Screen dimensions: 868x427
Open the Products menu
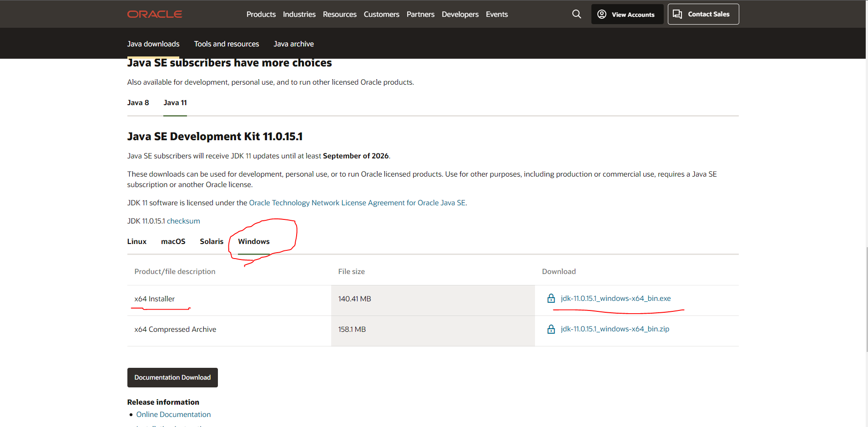pos(261,14)
